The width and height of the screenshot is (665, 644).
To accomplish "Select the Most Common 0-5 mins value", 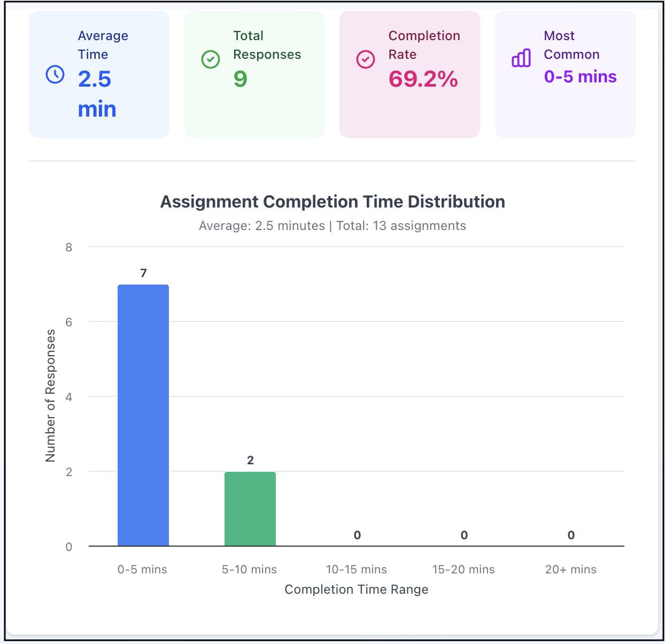I will pyautogui.click(x=580, y=77).
